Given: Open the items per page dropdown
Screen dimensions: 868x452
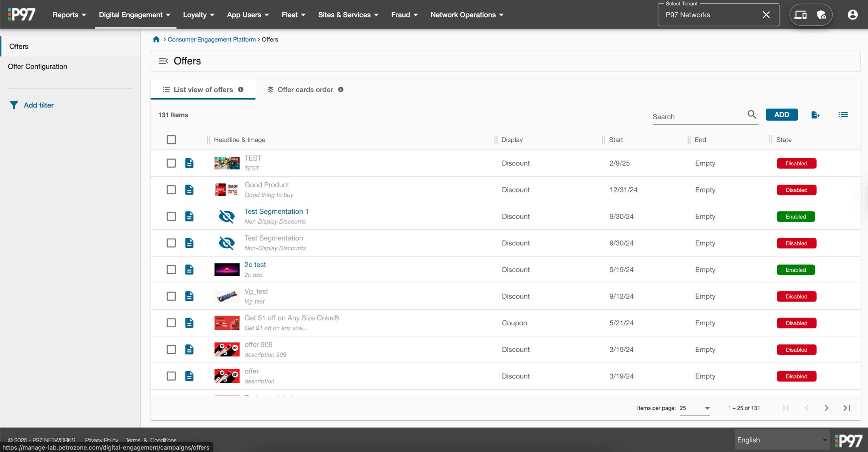Looking at the screenshot, I should tap(694, 408).
